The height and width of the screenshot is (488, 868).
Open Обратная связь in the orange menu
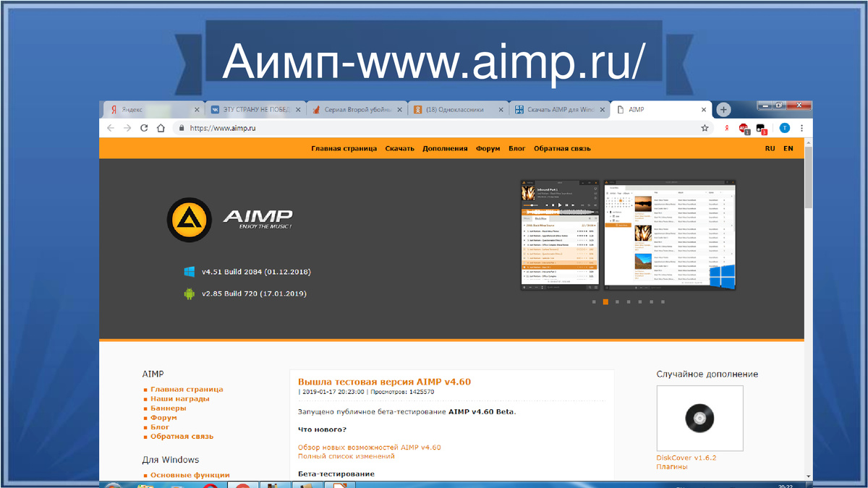(x=562, y=148)
